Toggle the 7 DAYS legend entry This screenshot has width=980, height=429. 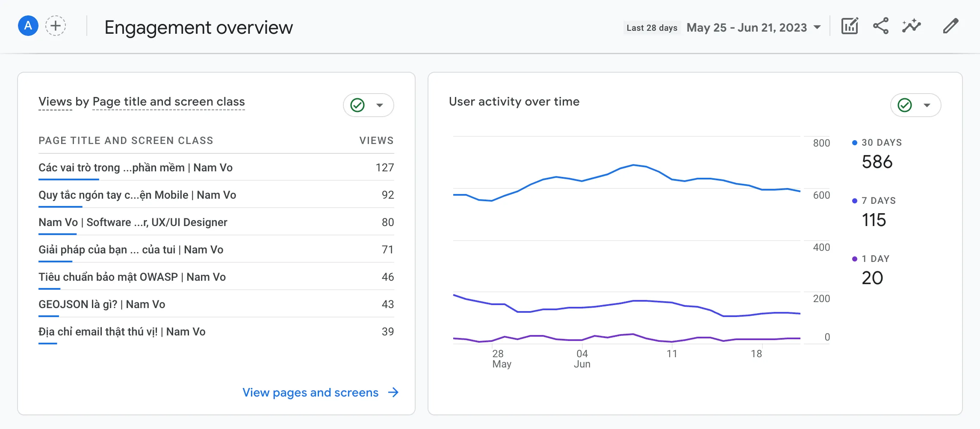(879, 200)
